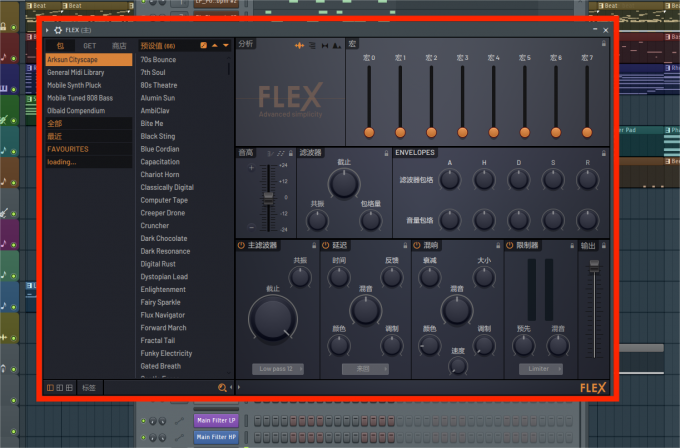Switch to the 包 packs tab
This screenshot has width=680, height=448.
tap(60, 46)
